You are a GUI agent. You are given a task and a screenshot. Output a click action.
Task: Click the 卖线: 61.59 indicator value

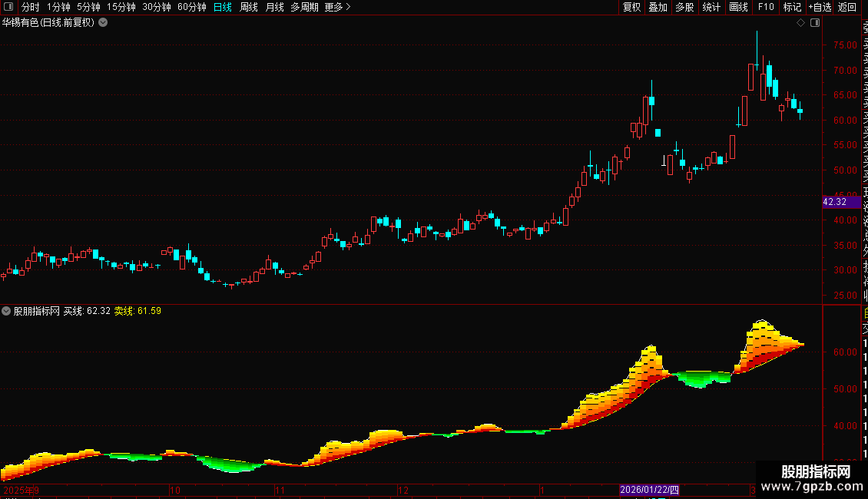pos(137,311)
